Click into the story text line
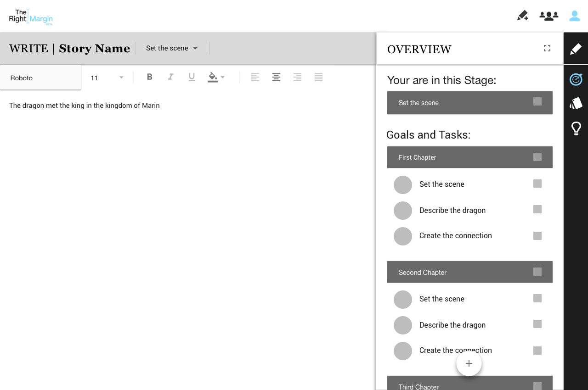Viewport: 588px width, 390px height. [x=85, y=106]
